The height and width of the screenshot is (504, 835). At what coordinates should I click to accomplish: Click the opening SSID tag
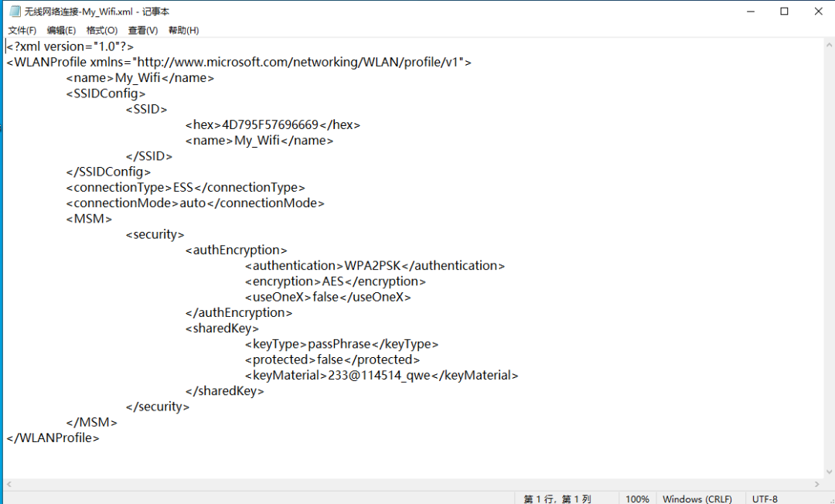pyautogui.click(x=146, y=109)
